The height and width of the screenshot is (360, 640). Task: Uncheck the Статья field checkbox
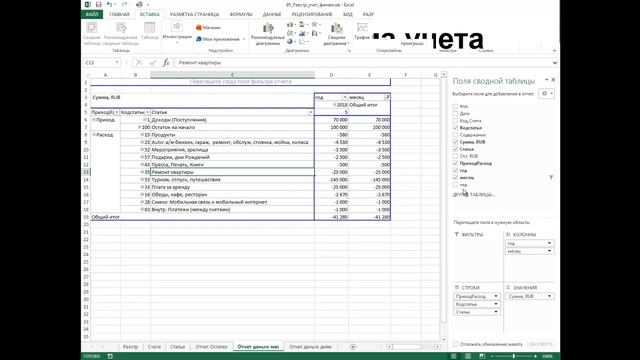pos(455,149)
